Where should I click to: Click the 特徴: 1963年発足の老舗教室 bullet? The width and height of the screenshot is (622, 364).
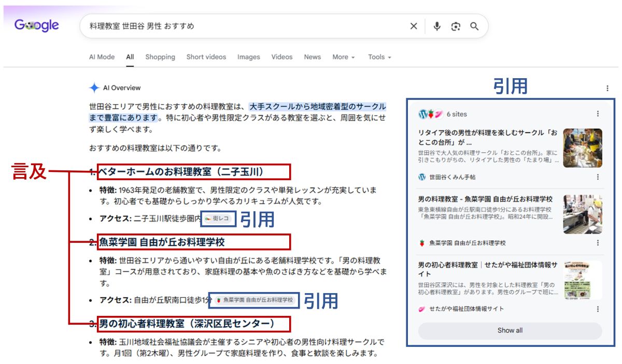pyautogui.click(x=238, y=196)
